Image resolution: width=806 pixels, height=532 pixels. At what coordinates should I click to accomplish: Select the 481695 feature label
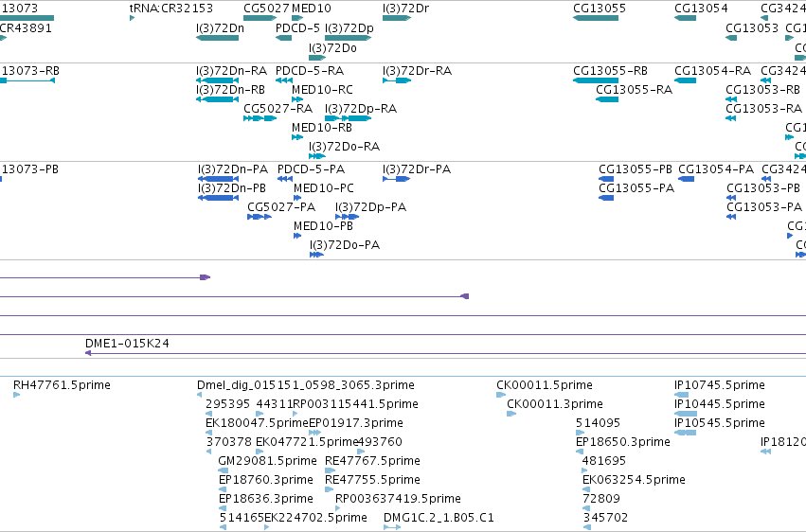pos(604,461)
